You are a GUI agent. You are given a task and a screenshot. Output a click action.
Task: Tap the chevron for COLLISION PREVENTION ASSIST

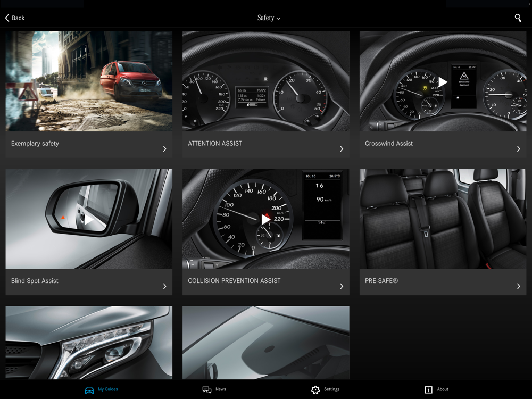[x=342, y=286]
